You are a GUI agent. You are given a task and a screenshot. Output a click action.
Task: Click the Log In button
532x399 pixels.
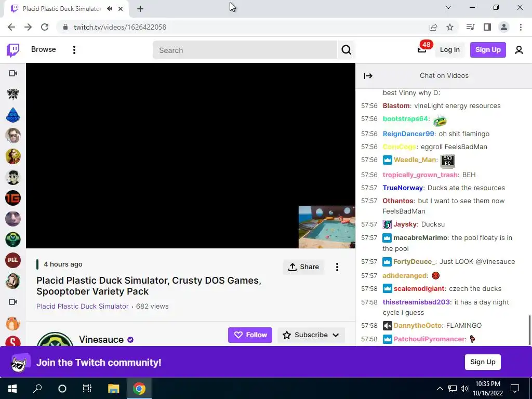pos(449,50)
